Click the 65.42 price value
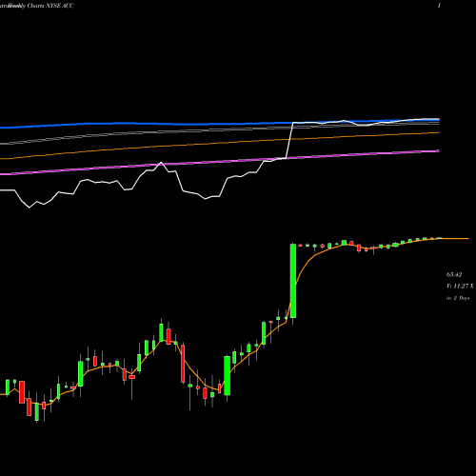 (454, 274)
